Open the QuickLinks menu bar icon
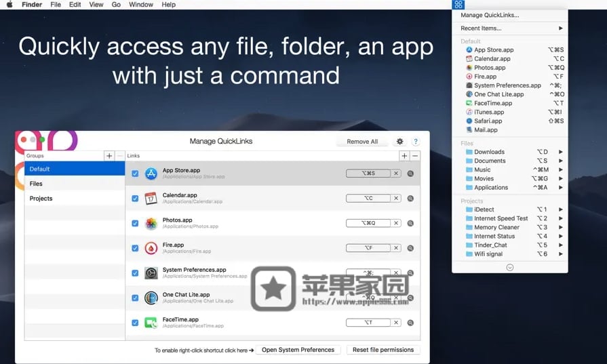 pyautogui.click(x=458, y=5)
